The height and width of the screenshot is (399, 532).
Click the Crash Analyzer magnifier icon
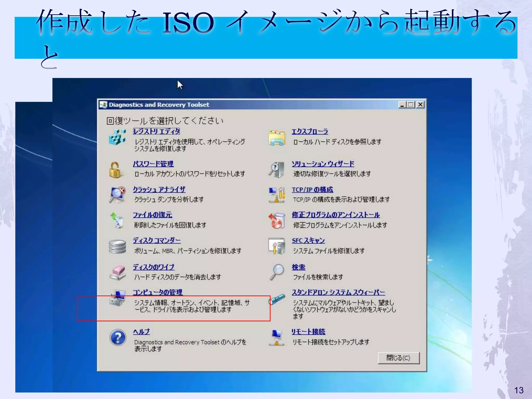117,194
